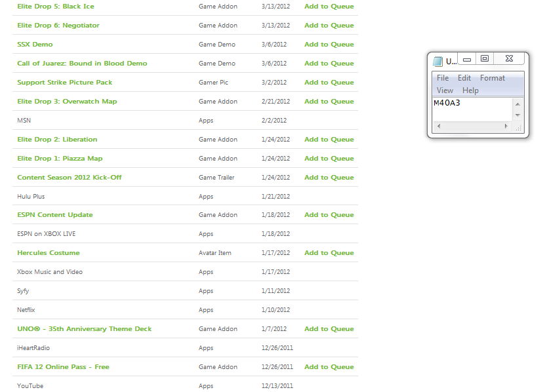Click the M40A3 text in Notepad
Screen dimensions: 547x392
447,103
